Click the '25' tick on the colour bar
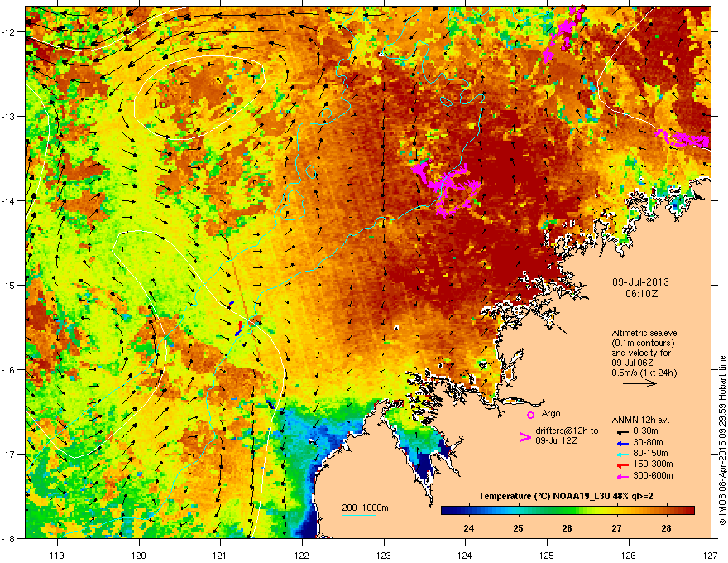 coord(518,528)
